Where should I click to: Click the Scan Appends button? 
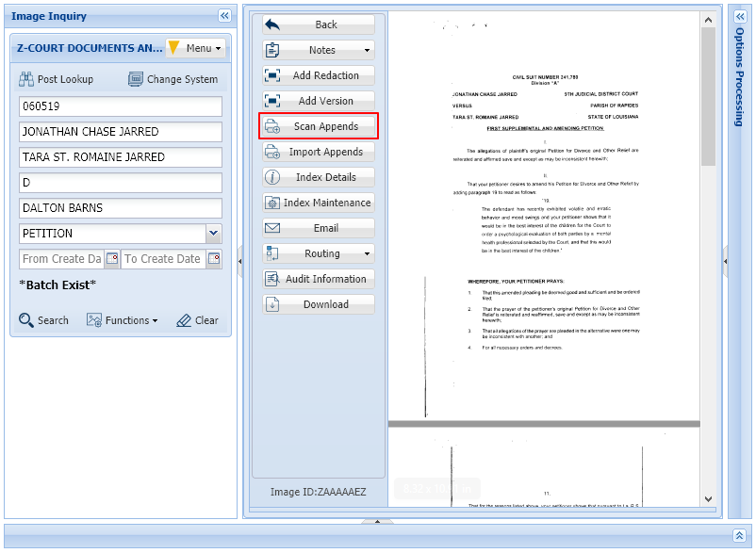click(x=319, y=126)
